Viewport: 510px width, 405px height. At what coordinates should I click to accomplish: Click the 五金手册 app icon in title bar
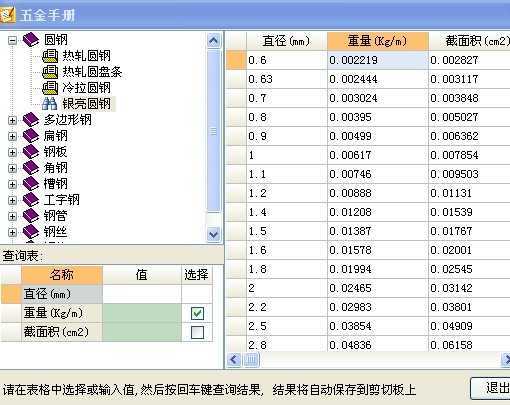pos(7,15)
